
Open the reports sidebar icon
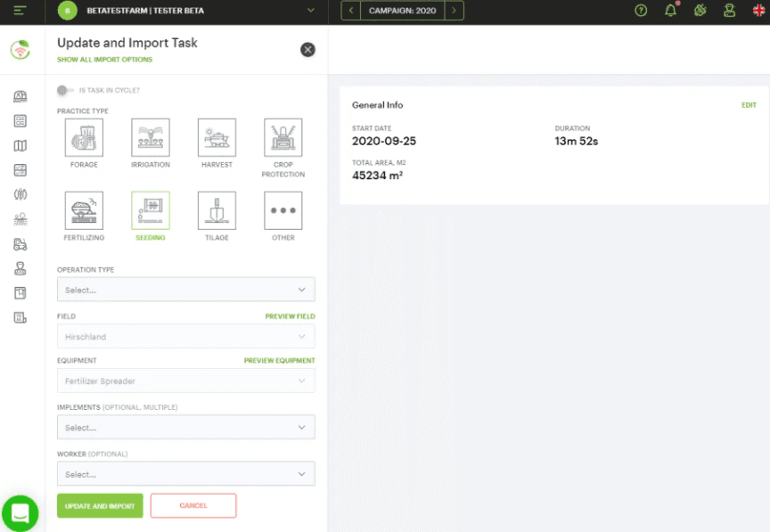(20, 318)
